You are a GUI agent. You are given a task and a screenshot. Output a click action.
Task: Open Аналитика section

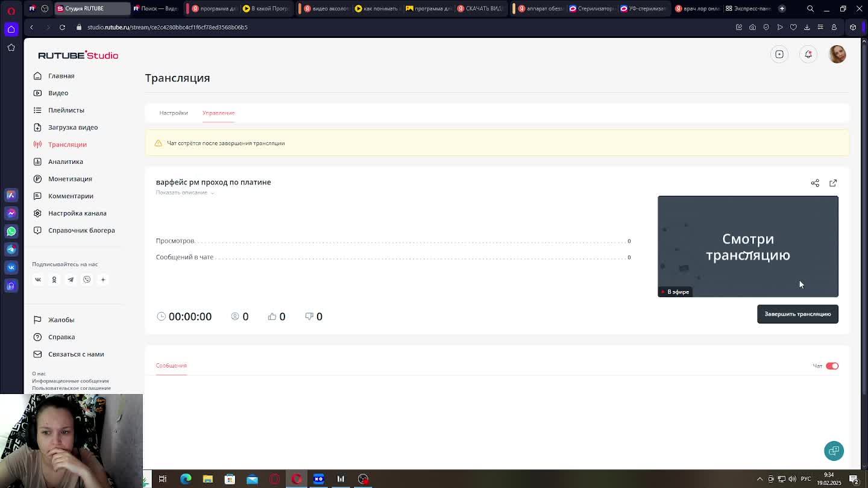tap(65, 161)
